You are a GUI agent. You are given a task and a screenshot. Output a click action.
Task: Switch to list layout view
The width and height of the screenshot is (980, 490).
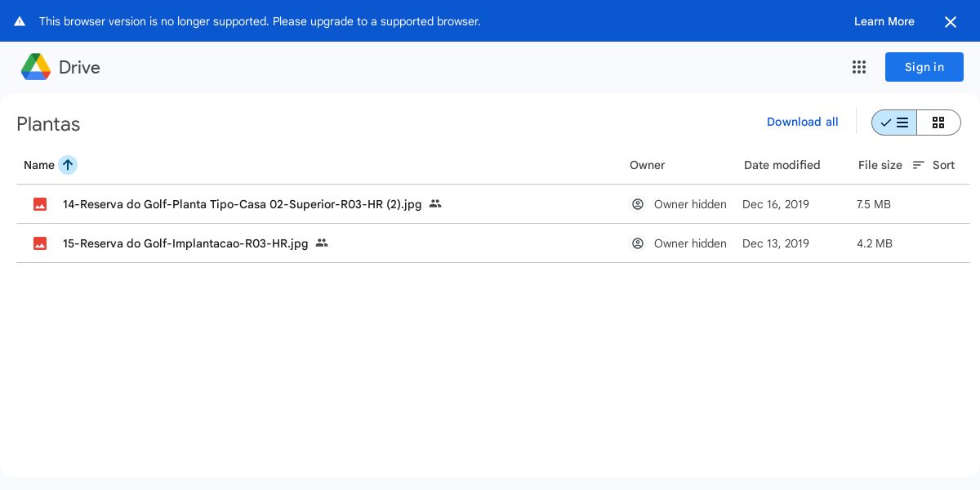click(894, 122)
